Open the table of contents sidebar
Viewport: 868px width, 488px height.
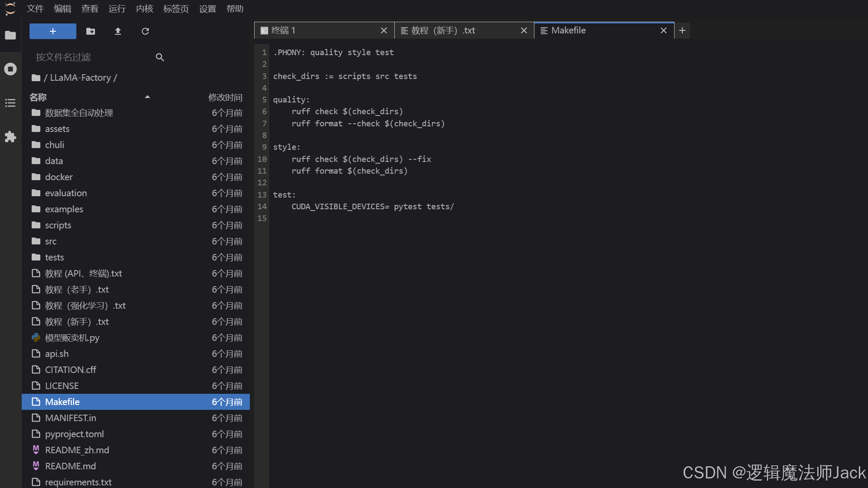10,103
